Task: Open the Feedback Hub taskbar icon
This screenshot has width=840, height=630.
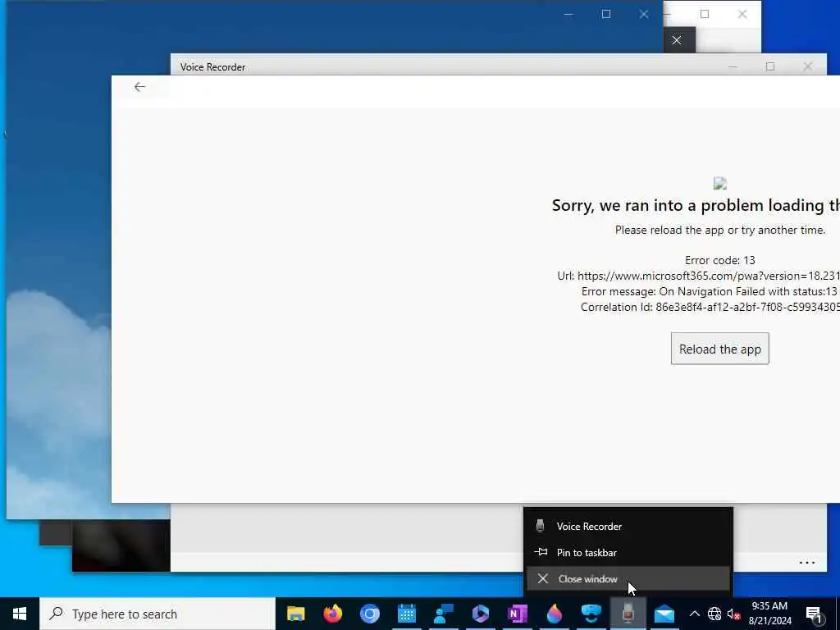Action: [x=444, y=614]
